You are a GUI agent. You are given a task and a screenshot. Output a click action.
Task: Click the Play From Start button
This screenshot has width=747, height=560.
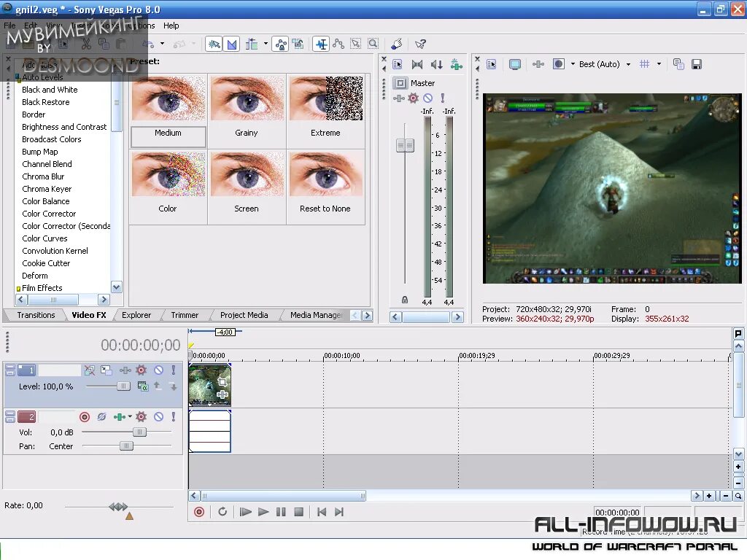(245, 512)
